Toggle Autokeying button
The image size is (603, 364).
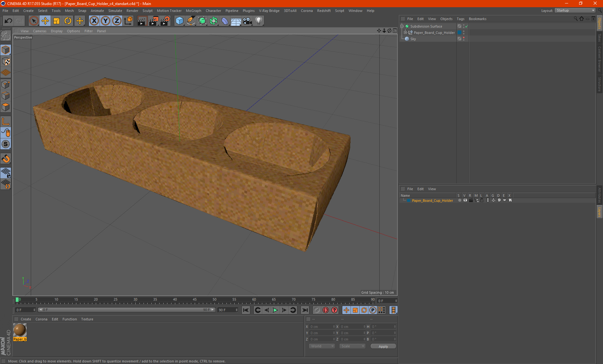point(326,310)
